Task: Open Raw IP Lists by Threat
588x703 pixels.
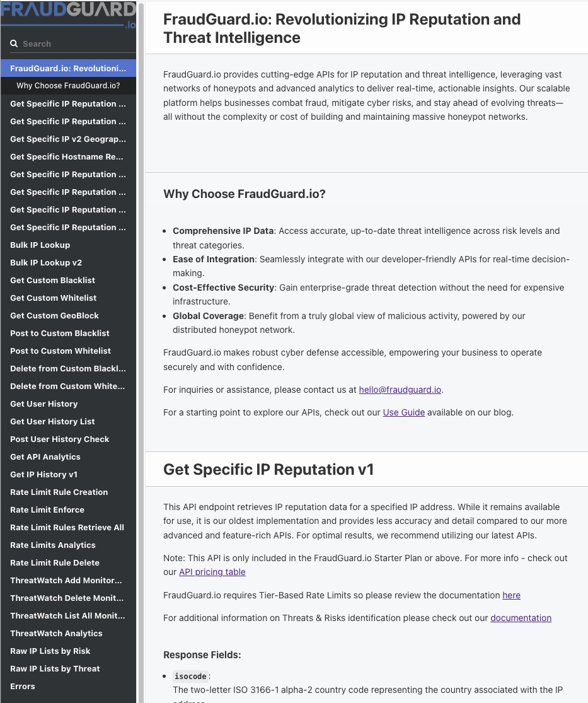Action: click(x=55, y=668)
